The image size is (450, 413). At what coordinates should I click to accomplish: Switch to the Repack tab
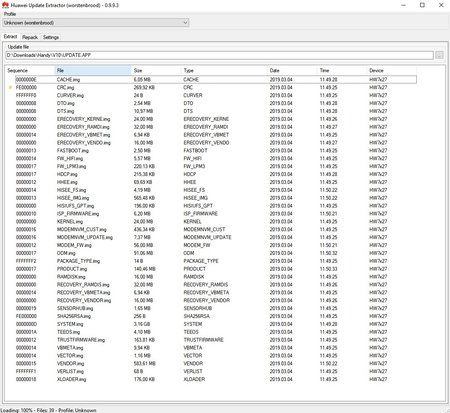(30, 37)
